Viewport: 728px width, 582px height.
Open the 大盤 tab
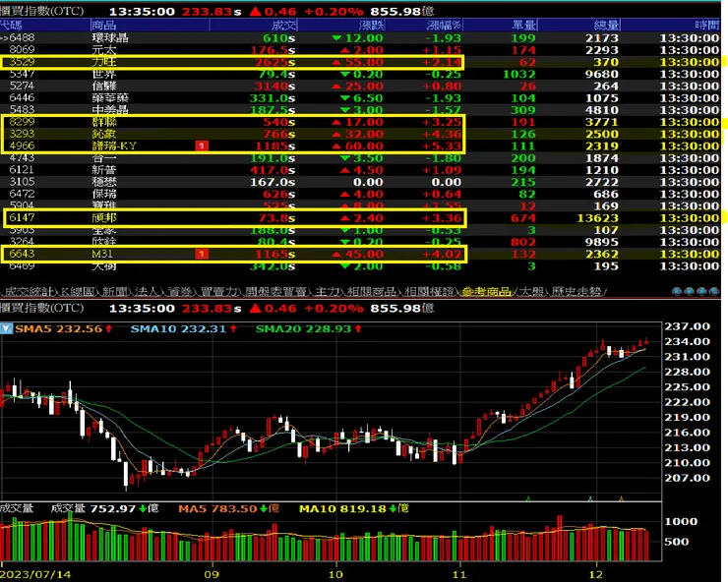tap(531, 291)
